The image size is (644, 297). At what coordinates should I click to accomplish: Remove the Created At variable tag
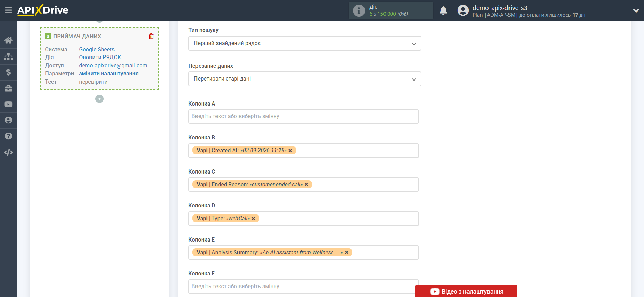pos(290,151)
